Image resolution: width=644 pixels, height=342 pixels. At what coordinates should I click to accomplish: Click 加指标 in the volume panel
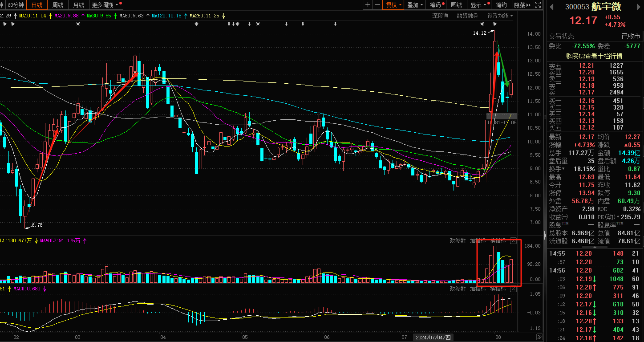478,241
